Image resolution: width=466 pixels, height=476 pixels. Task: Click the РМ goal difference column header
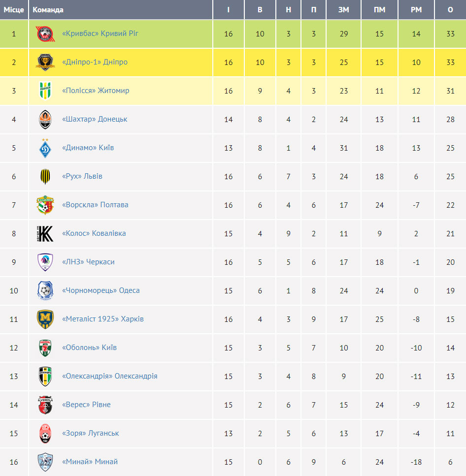pyautogui.click(x=416, y=10)
